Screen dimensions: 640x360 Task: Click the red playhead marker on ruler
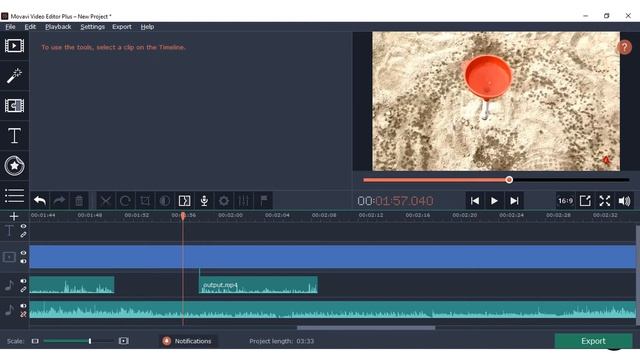click(x=183, y=216)
